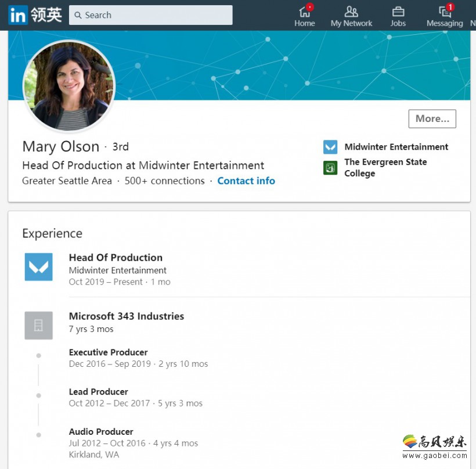Open the Jobs briefcase icon
Screen dimensions: 476x469
click(398, 12)
